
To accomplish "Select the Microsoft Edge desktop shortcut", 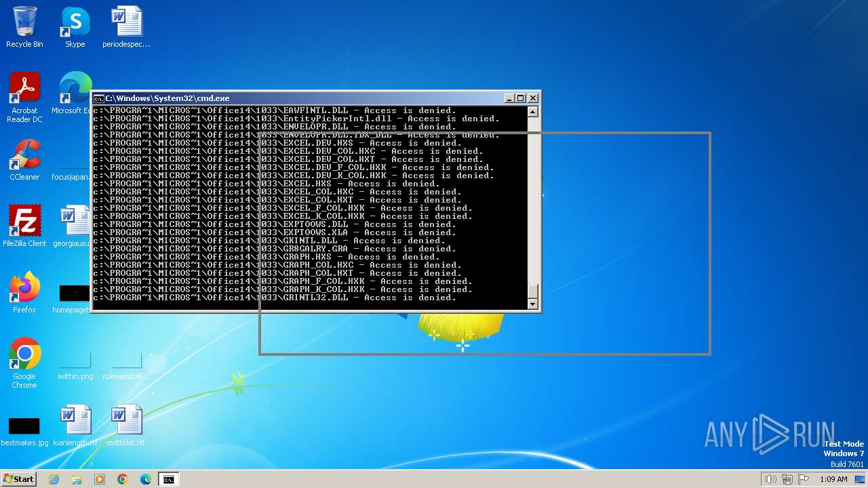I will 72,94.
